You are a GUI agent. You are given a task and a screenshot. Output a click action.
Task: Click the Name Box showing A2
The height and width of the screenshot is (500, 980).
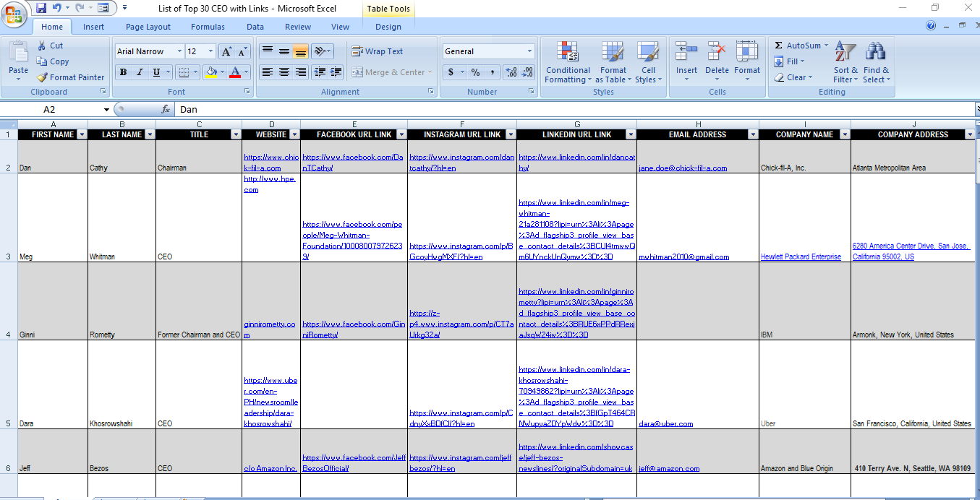tap(56, 109)
